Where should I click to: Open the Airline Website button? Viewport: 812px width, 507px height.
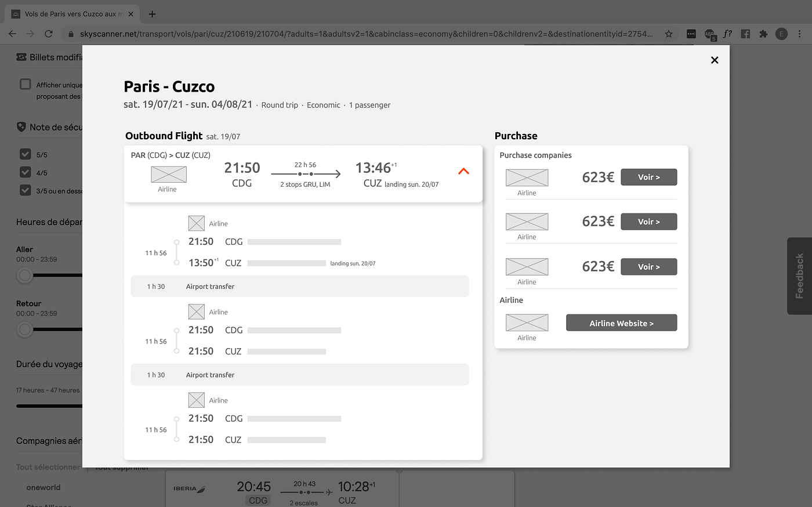pos(621,323)
